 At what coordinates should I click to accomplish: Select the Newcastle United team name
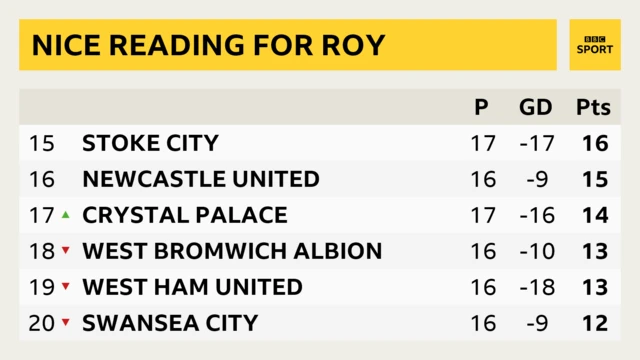(201, 179)
